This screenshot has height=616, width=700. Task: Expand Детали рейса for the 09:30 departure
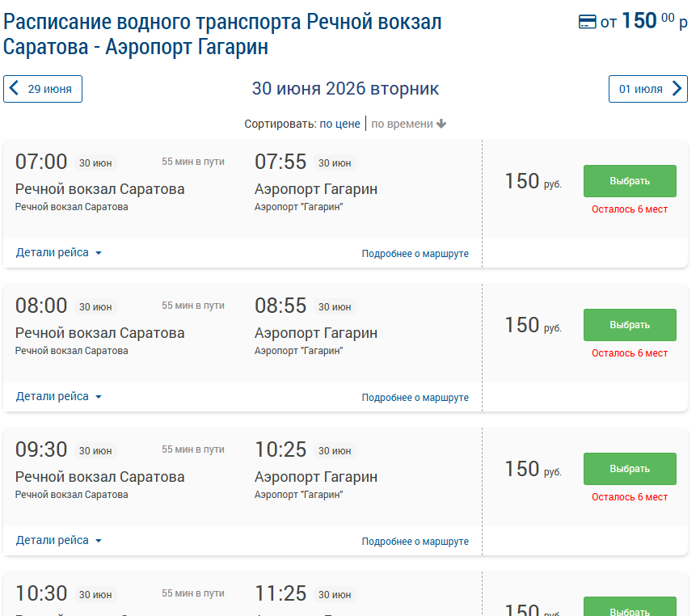pyautogui.click(x=59, y=540)
